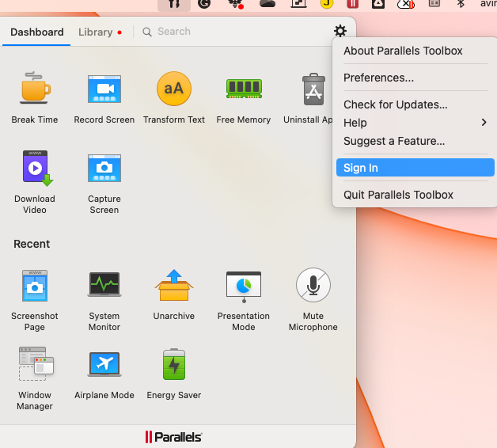Open the Break Time tool

pyautogui.click(x=35, y=89)
